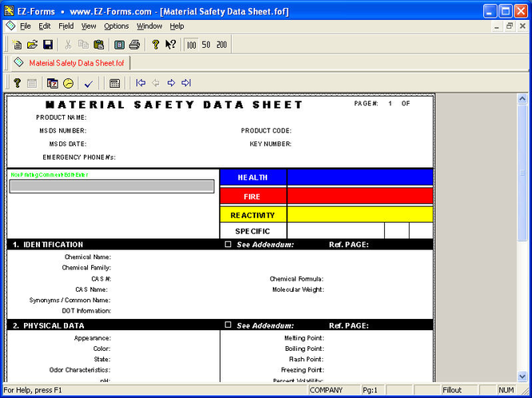The image size is (532, 398).
Task: Click the vertical scrollbar down arrow
Action: click(522, 376)
